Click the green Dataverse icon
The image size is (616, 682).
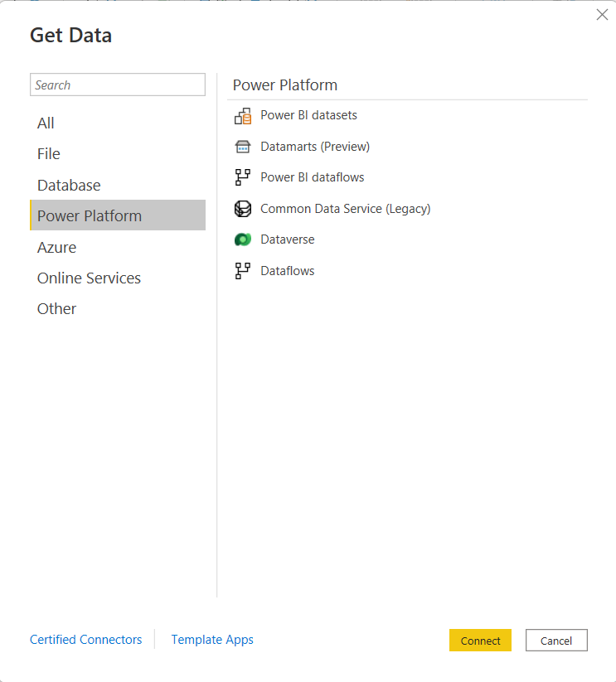point(243,239)
